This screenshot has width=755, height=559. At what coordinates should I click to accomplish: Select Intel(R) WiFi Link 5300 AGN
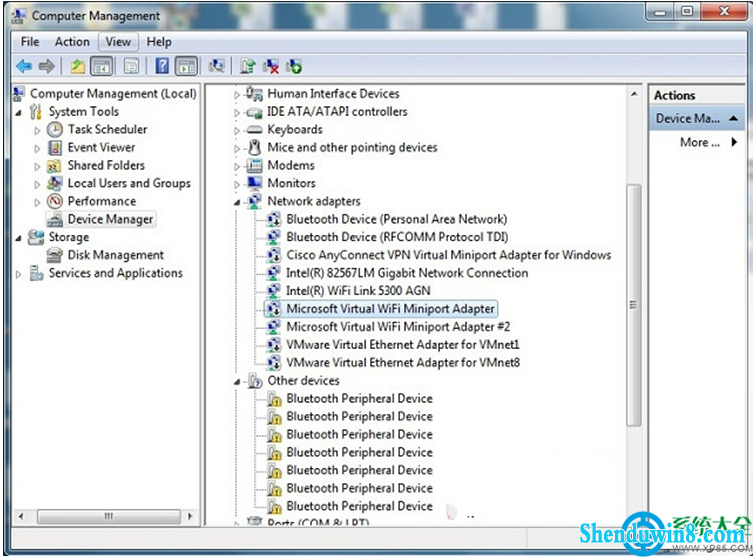click(x=358, y=290)
